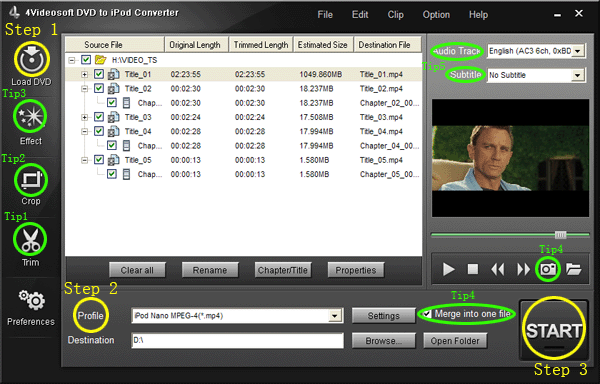The image size is (600, 384).
Task: Collapse the Title_04 node
Action: 85,132
